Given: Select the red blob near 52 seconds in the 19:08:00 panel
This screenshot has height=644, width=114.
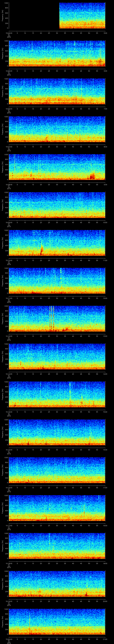Looking at the screenshot, I should click(92, 176).
